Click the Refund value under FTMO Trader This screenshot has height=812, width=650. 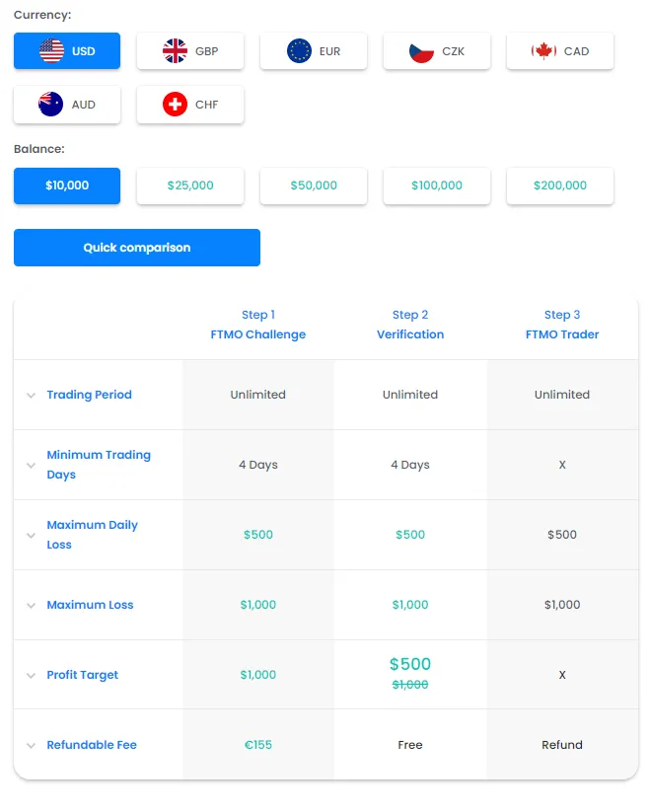[562, 745]
